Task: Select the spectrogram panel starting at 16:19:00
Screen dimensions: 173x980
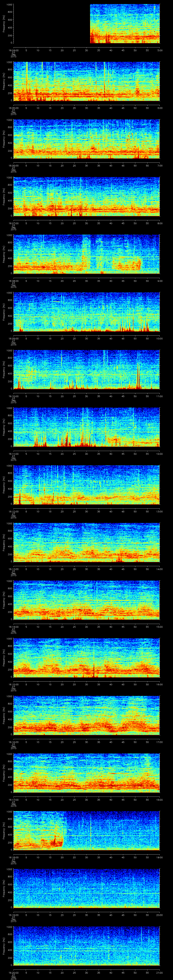Action: tap(87, 888)
